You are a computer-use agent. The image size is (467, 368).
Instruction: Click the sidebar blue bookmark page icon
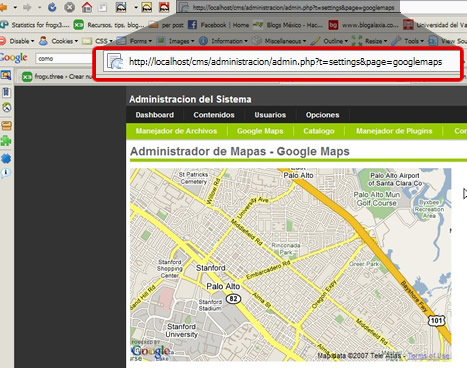[6, 92]
